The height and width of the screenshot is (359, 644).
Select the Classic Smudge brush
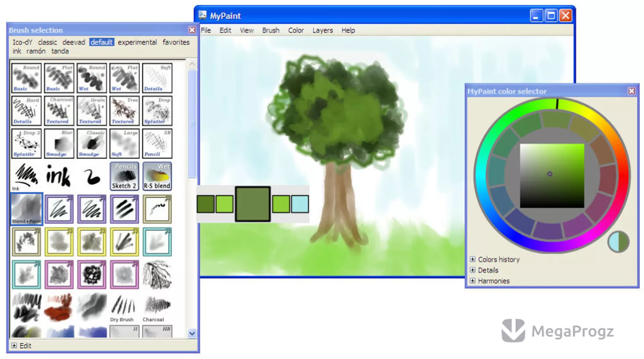(x=92, y=143)
